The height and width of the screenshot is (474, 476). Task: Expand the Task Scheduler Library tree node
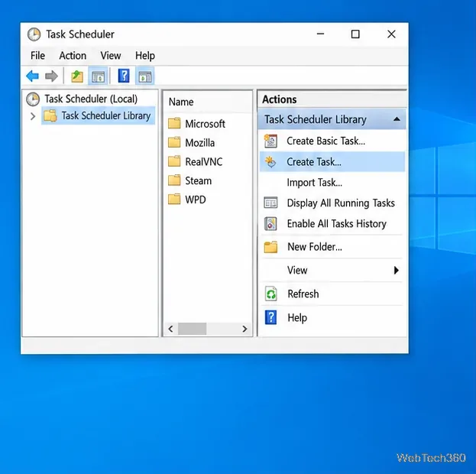point(33,116)
